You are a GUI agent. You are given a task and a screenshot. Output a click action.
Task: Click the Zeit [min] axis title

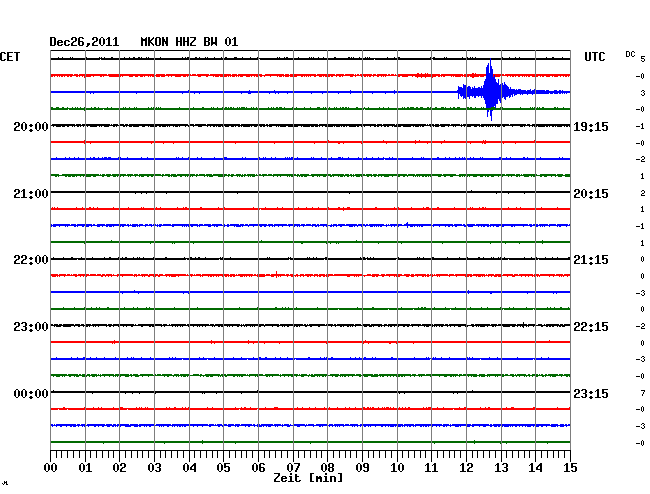[308, 478]
